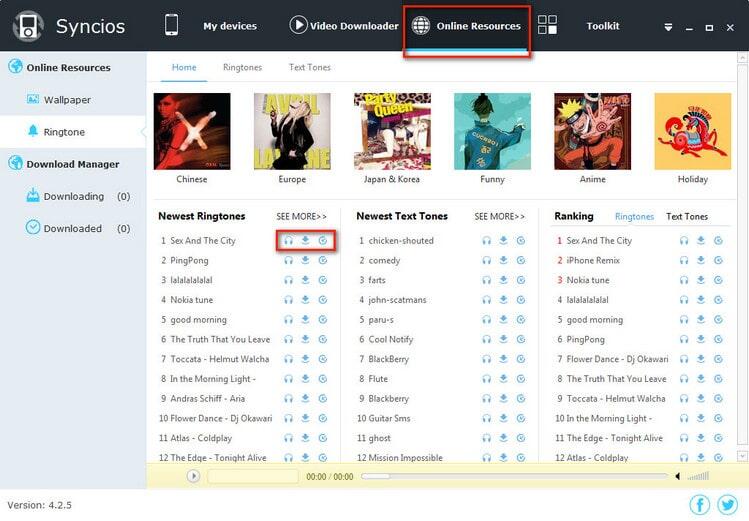749x521 pixels.
Task: Open Downloading list in Download Manager
Action: point(74,196)
